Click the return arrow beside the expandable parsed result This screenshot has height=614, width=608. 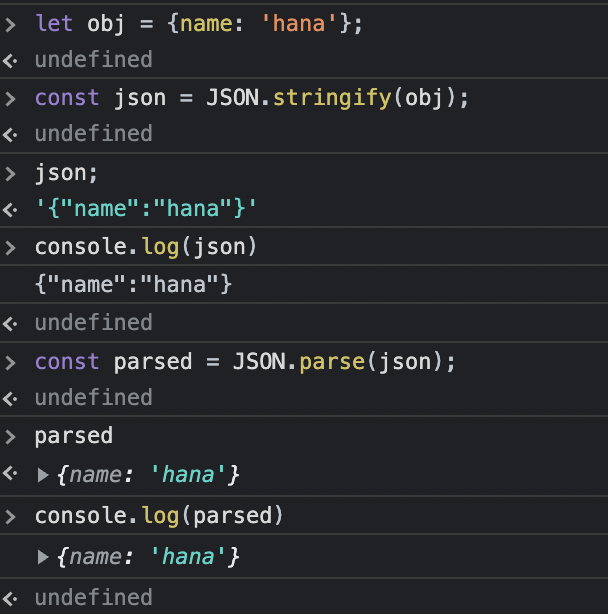tap(10, 473)
